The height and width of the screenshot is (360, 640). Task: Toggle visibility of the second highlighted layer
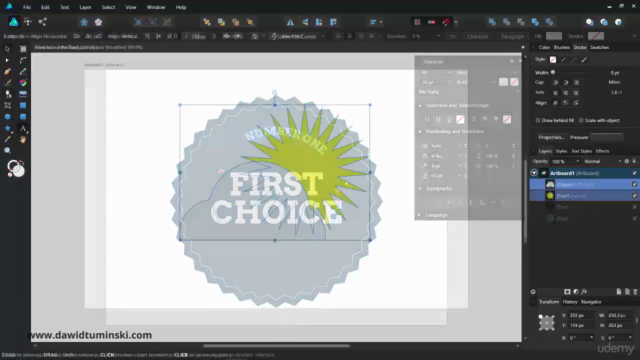click(634, 196)
